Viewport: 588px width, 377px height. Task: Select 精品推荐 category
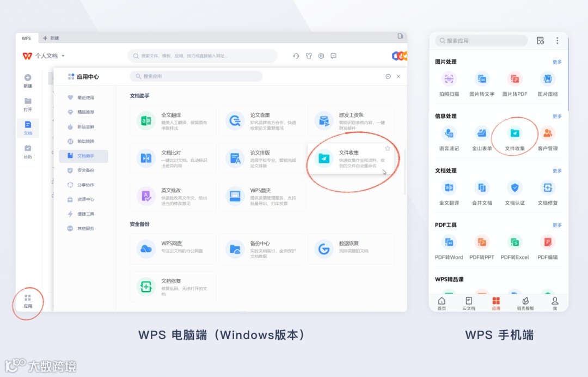tap(83, 112)
